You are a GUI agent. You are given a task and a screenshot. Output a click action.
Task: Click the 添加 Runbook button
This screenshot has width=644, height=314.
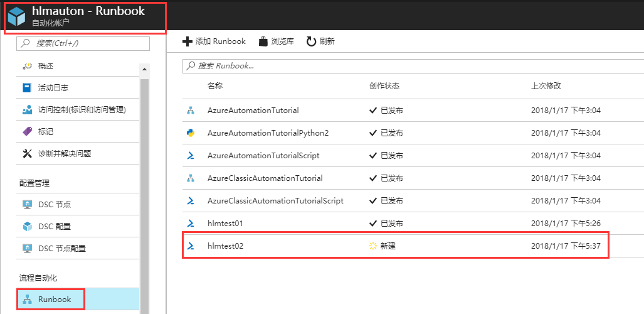pos(214,41)
